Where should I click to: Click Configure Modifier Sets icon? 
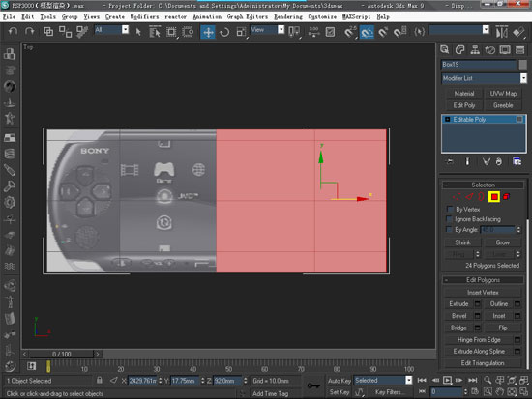(517, 161)
